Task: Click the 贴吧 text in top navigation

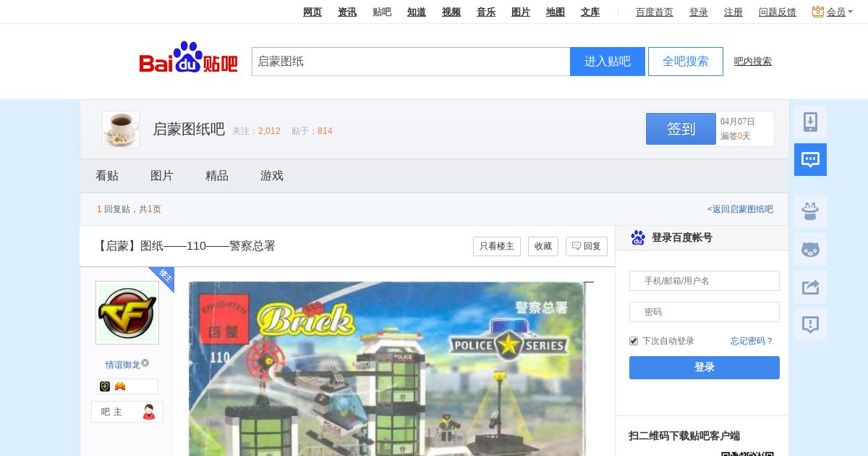Action: [x=382, y=12]
